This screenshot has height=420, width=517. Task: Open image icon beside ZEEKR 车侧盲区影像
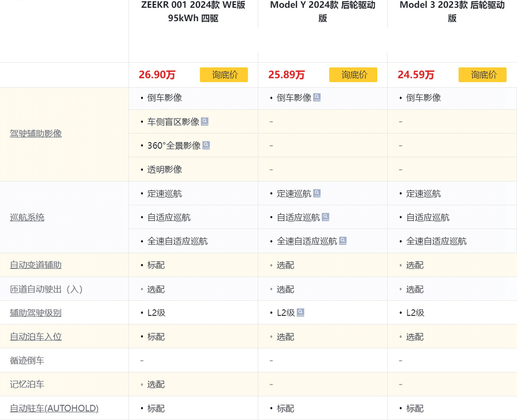point(205,122)
